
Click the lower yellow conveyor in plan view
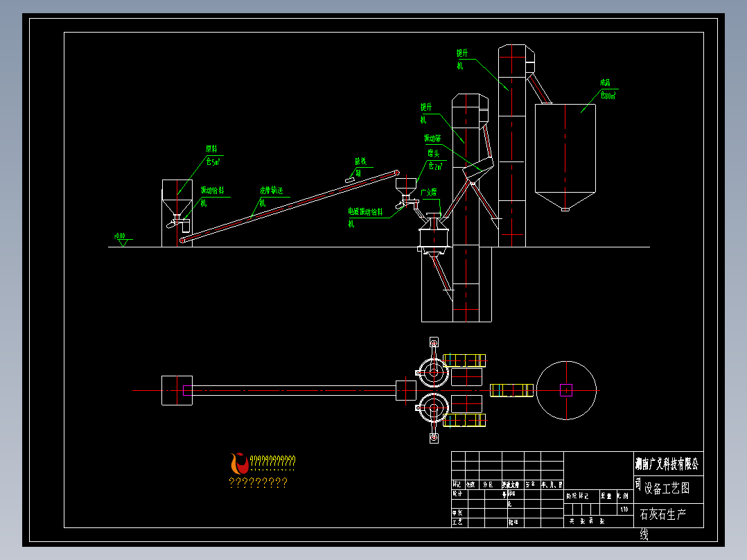tap(464, 420)
